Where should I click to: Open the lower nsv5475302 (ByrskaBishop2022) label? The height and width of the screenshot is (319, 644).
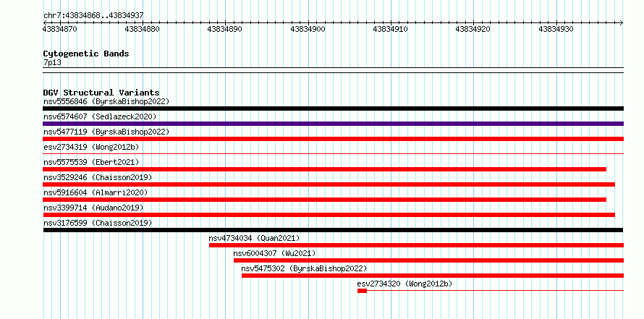[304, 268]
